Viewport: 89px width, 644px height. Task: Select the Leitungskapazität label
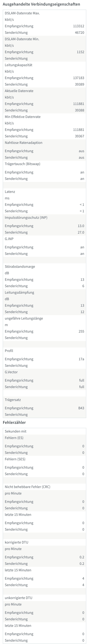pyautogui.click(x=19, y=65)
